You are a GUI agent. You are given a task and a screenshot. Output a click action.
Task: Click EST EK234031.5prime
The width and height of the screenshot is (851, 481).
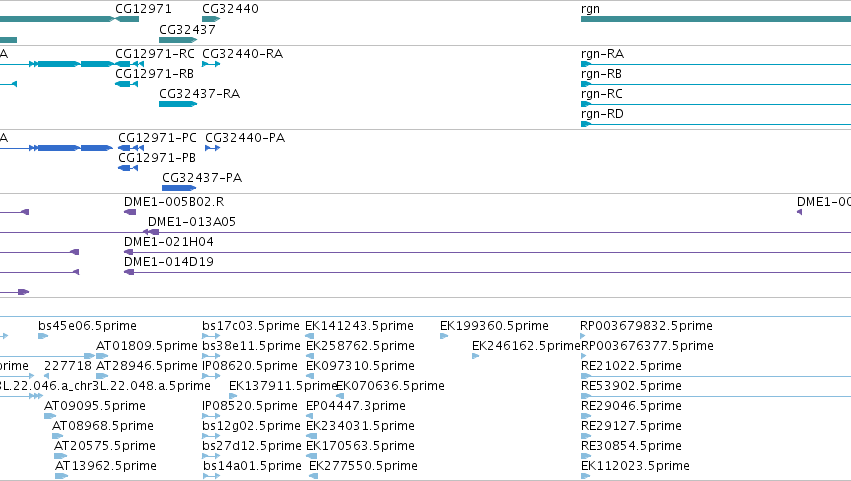(360, 426)
